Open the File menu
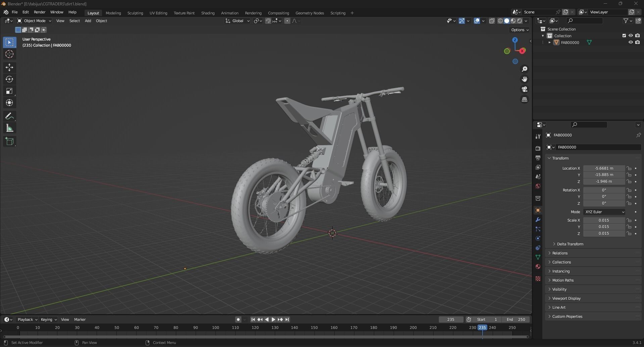Image resolution: width=644 pixels, height=347 pixels. click(15, 12)
